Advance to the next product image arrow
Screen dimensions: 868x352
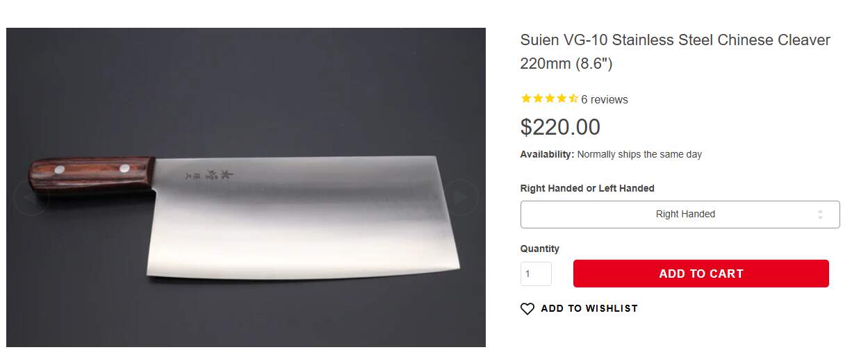pyautogui.click(x=461, y=198)
